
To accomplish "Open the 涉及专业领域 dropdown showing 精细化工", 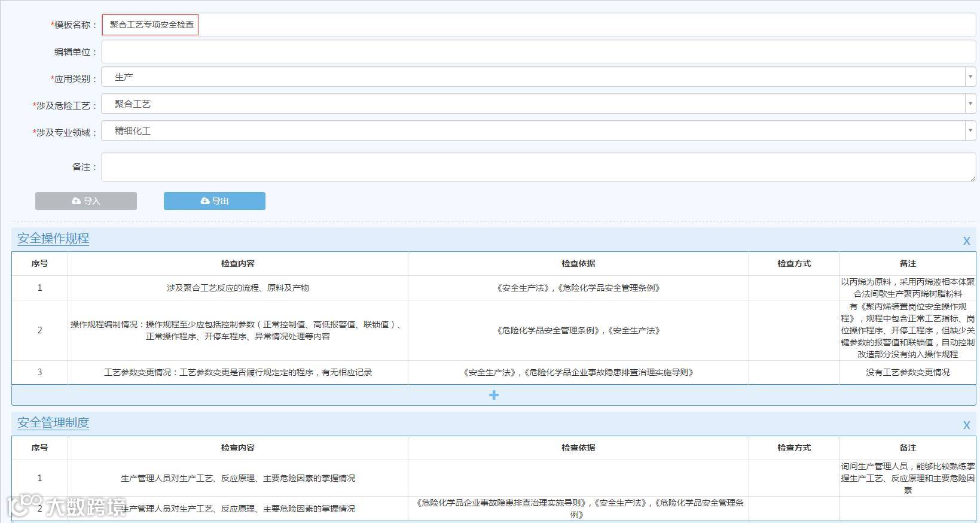I will 538,131.
